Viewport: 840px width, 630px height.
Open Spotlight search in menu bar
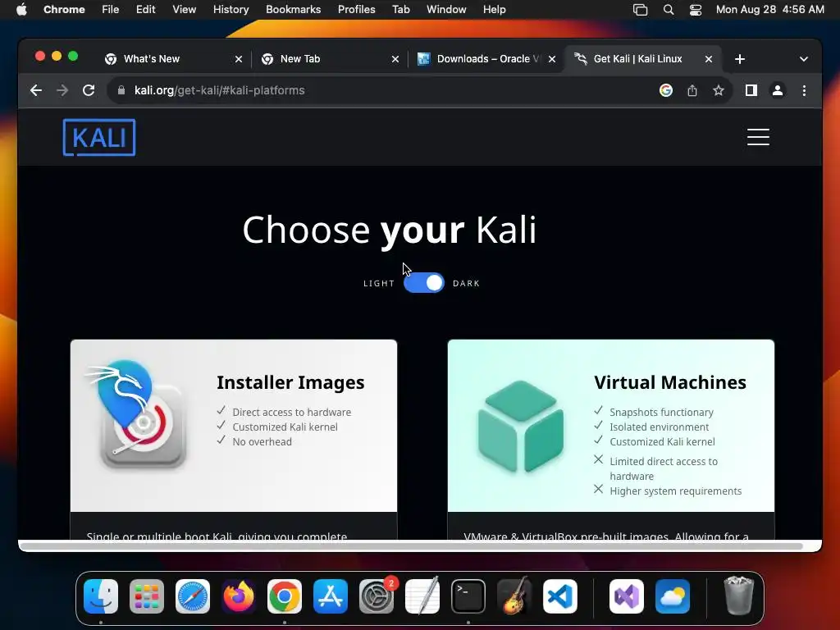[x=668, y=10]
